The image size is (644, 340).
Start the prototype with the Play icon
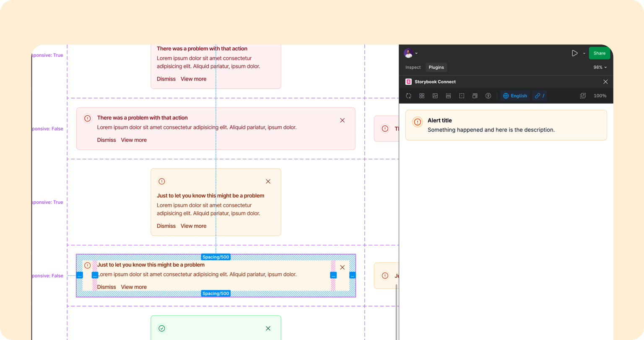(x=574, y=53)
